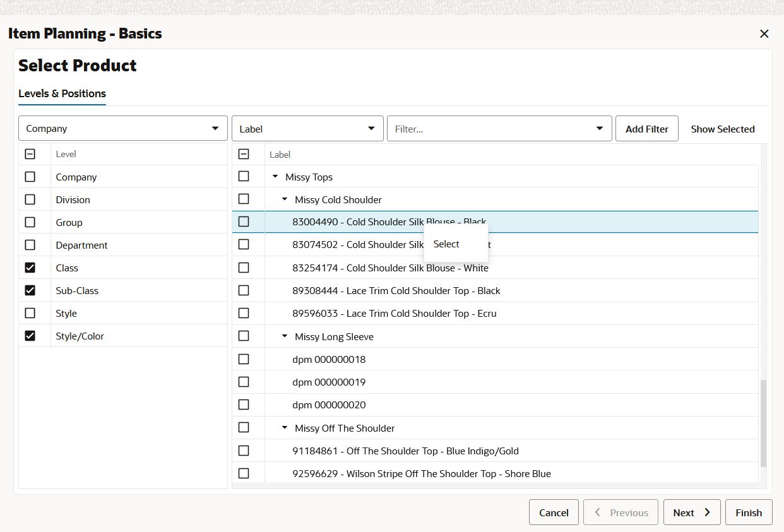This screenshot has width=784, height=532.
Task: Uncheck the Class level checkbox
Action: [x=30, y=268]
